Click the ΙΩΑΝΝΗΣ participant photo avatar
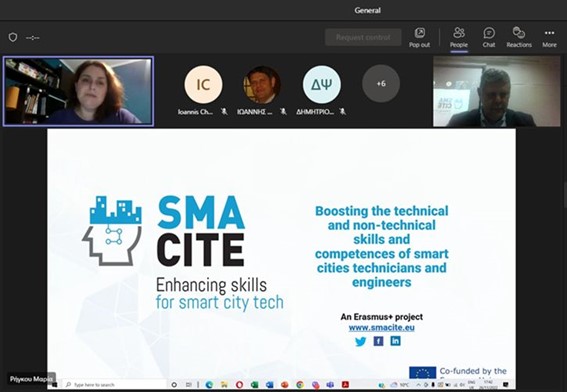The height and width of the screenshot is (392, 567). coord(262,85)
